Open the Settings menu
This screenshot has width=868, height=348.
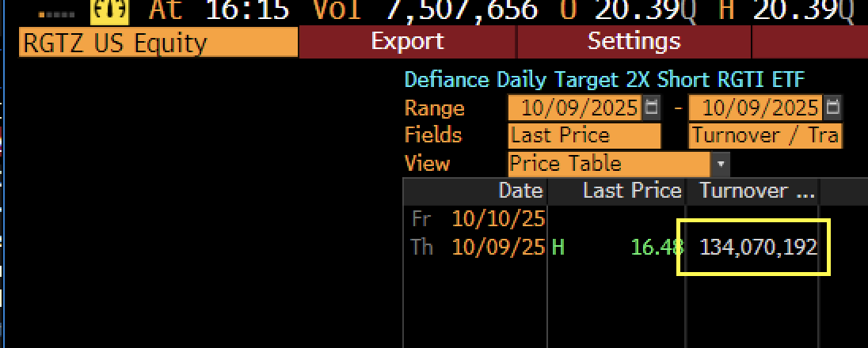634,42
